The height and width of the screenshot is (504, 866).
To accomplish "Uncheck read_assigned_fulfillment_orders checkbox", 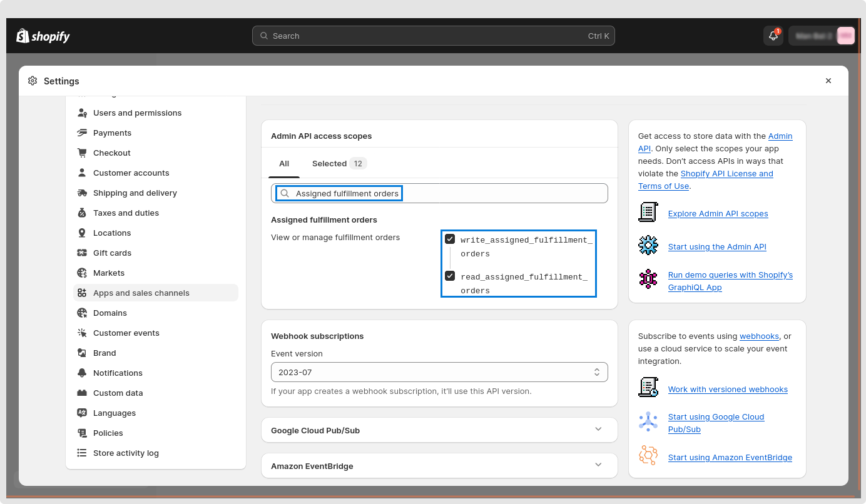I will point(450,276).
